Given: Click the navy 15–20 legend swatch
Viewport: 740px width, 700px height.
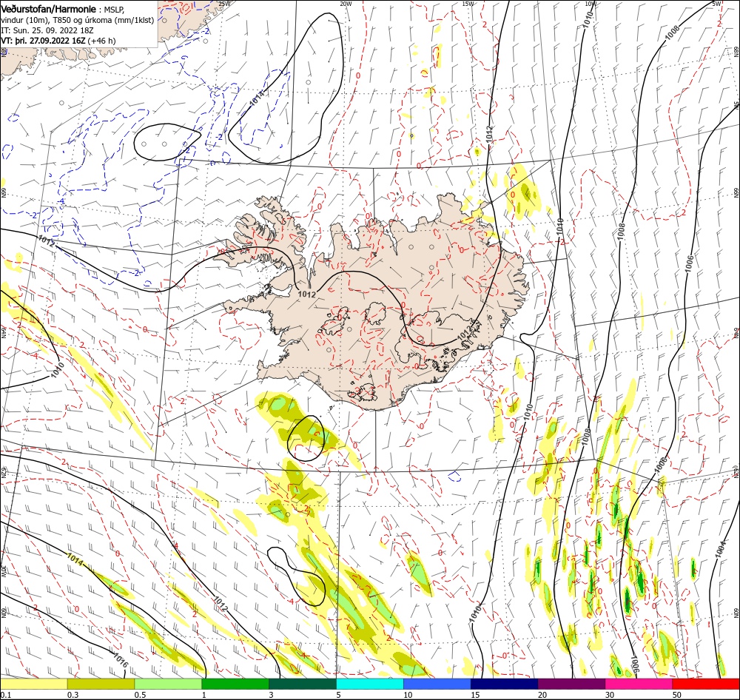Looking at the screenshot, I should (505, 684).
